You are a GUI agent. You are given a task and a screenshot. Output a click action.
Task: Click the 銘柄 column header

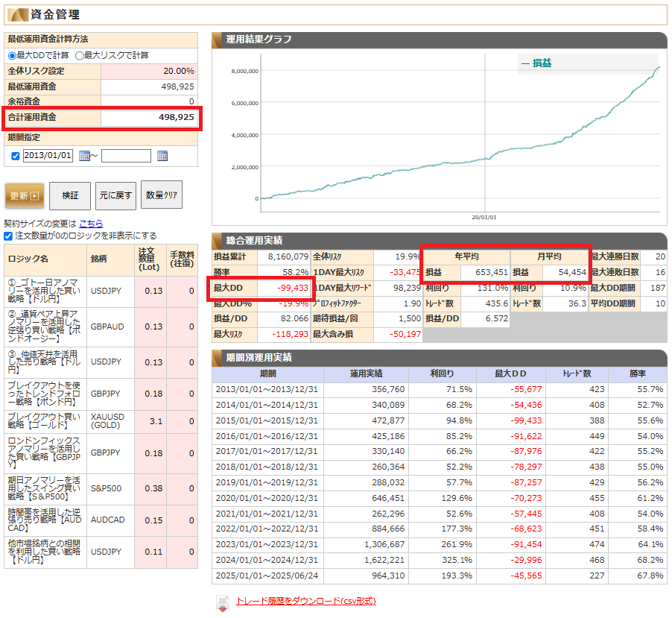click(x=110, y=260)
